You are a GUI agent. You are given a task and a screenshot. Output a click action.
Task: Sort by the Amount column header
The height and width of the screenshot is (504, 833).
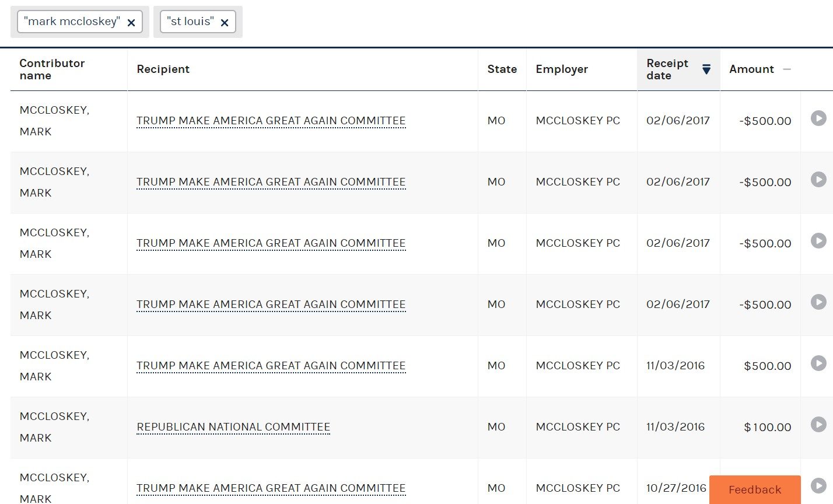tap(751, 69)
